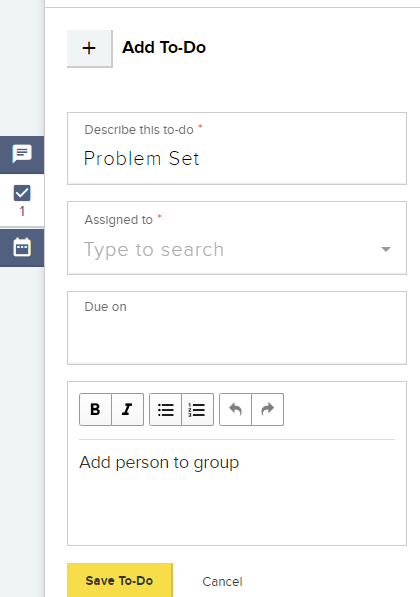Cancel adding the to-do
This screenshot has height=597, width=420.
click(222, 581)
